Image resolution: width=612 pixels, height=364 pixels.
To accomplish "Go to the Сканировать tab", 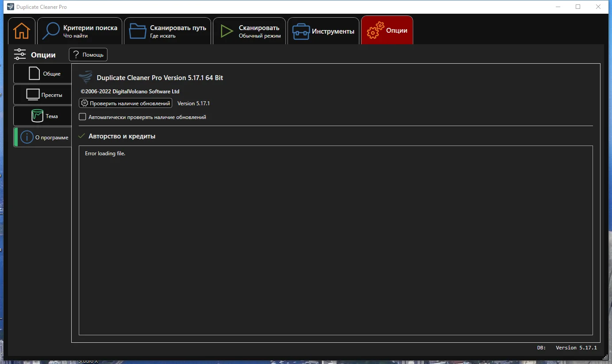I will coord(249,31).
